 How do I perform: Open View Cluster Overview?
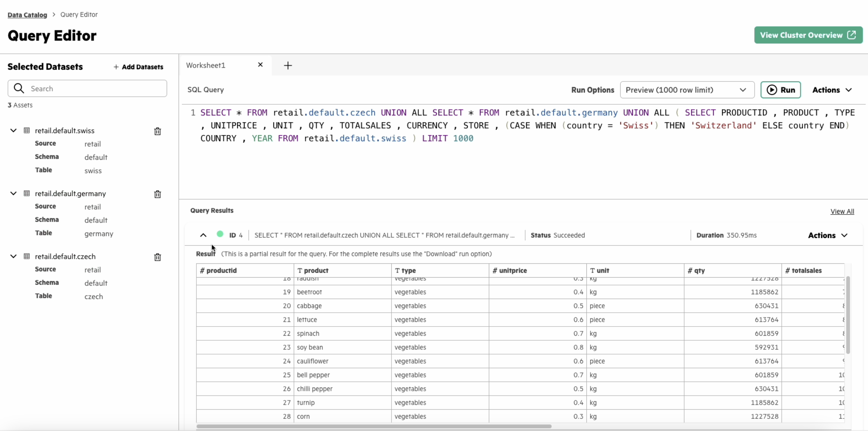point(808,35)
